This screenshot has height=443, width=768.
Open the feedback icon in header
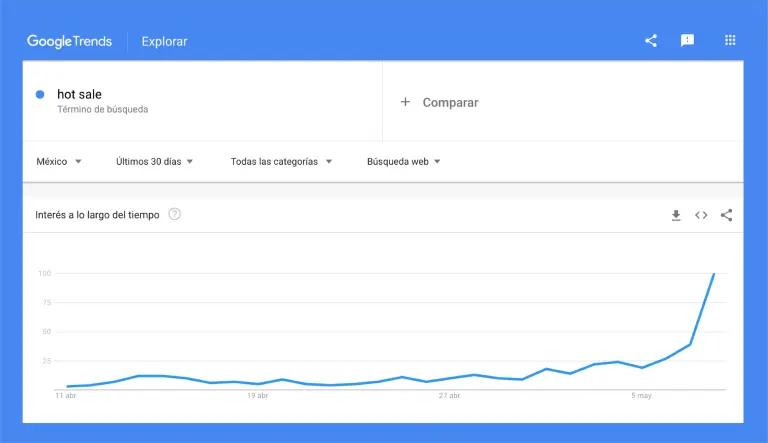coord(688,41)
